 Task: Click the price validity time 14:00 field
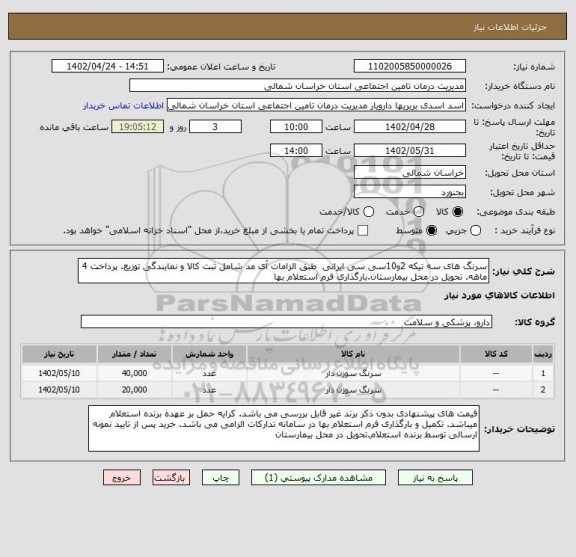(296, 151)
